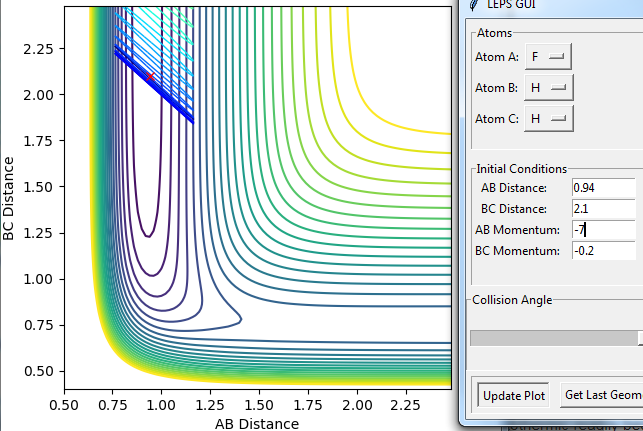Viewport: 643px width, 431px height.
Task: Click the 'AB Momentum:' label
Action: coord(517,230)
